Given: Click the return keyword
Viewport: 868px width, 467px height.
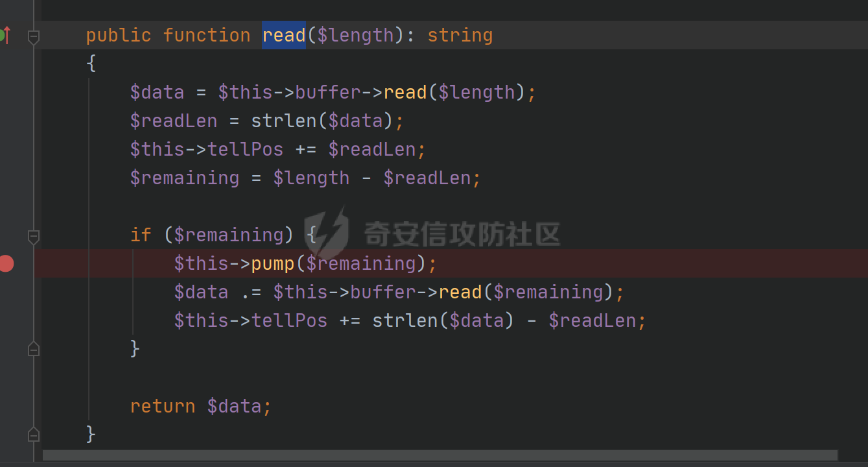Looking at the screenshot, I should pos(163,406).
